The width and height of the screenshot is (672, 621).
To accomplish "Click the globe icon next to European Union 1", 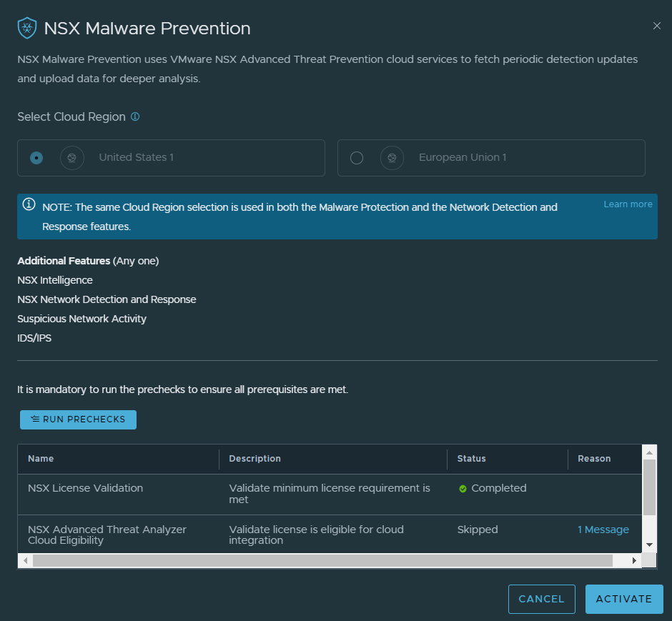I will (392, 158).
